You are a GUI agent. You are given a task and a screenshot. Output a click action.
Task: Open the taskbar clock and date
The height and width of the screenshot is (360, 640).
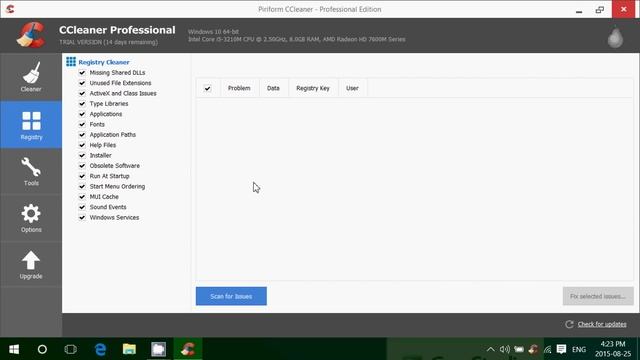613,349
